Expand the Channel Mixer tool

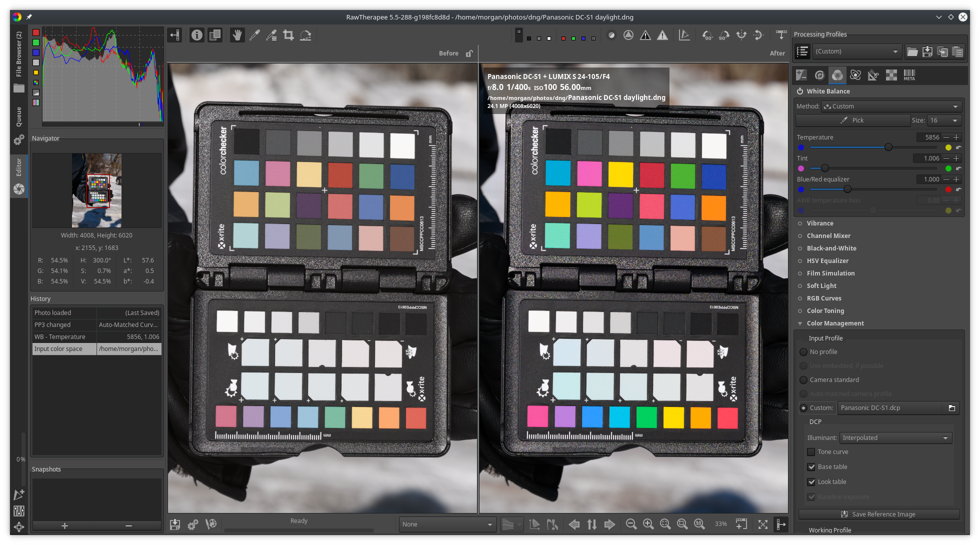[828, 236]
